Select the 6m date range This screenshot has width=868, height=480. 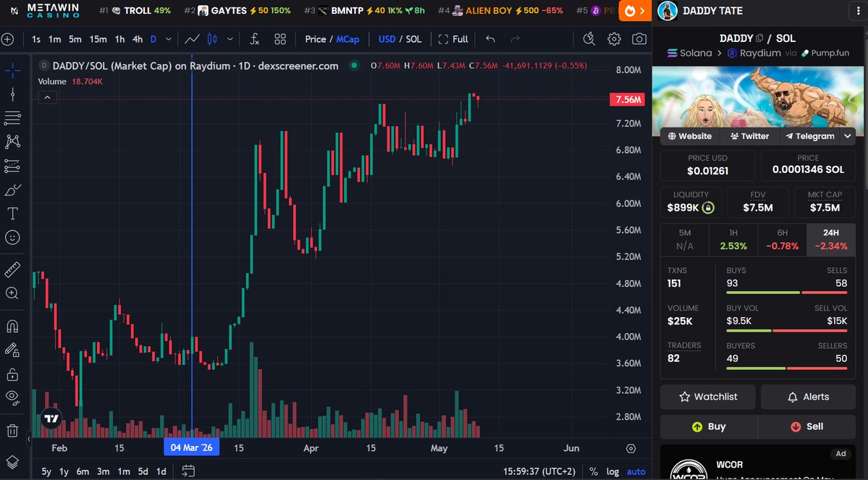pyautogui.click(x=83, y=472)
